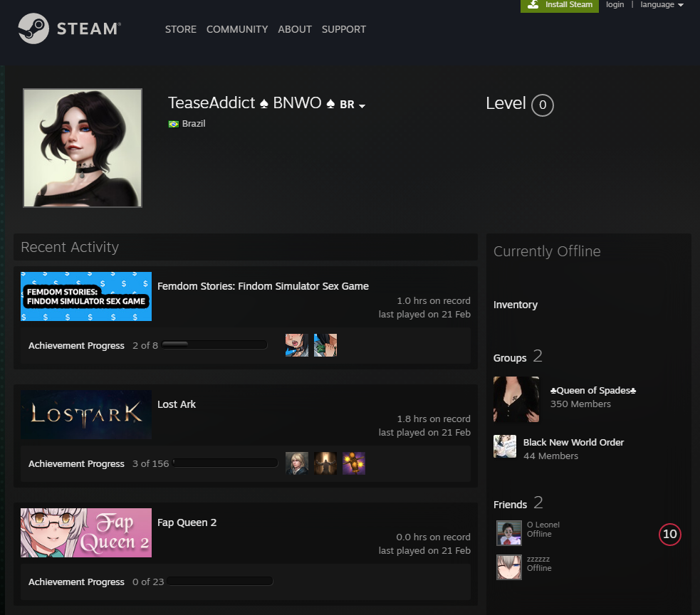Click the '2 of 8' achievement count
The width and height of the screenshot is (700, 615).
click(x=145, y=346)
